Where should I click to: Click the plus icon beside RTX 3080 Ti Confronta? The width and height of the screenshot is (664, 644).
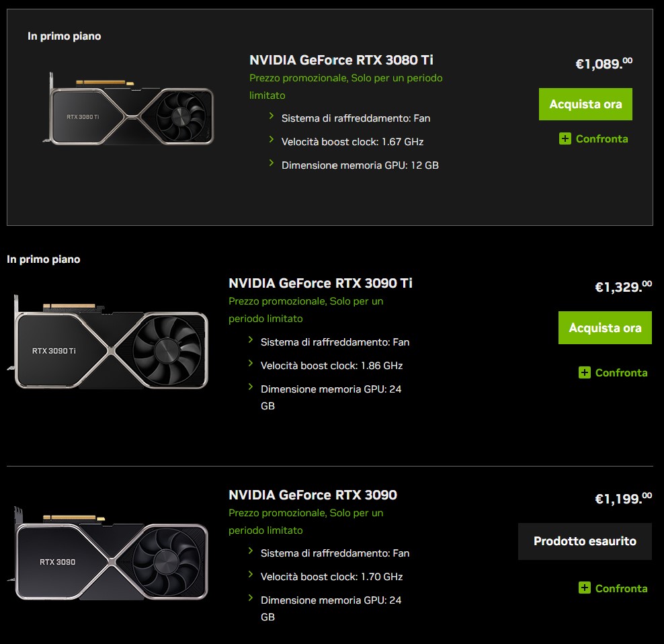point(565,138)
